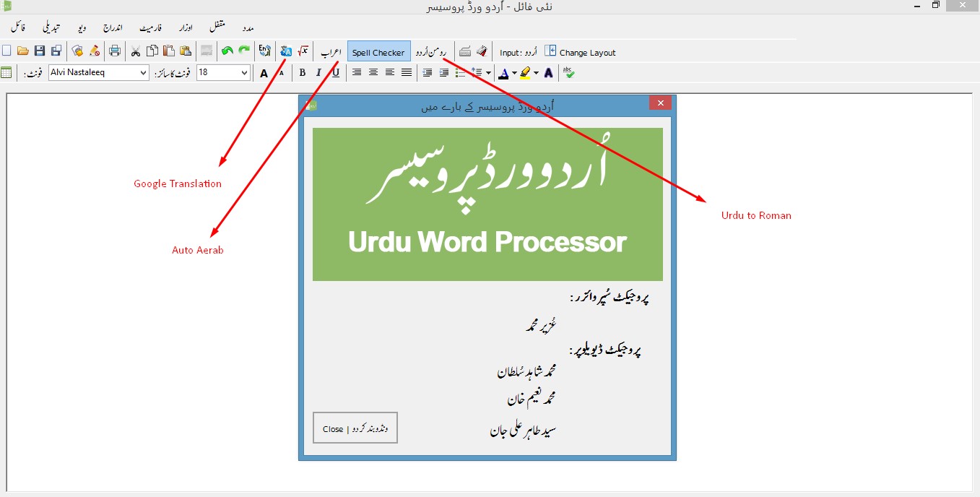
Task: Click the Close button in the about dialog
Action: click(x=355, y=428)
